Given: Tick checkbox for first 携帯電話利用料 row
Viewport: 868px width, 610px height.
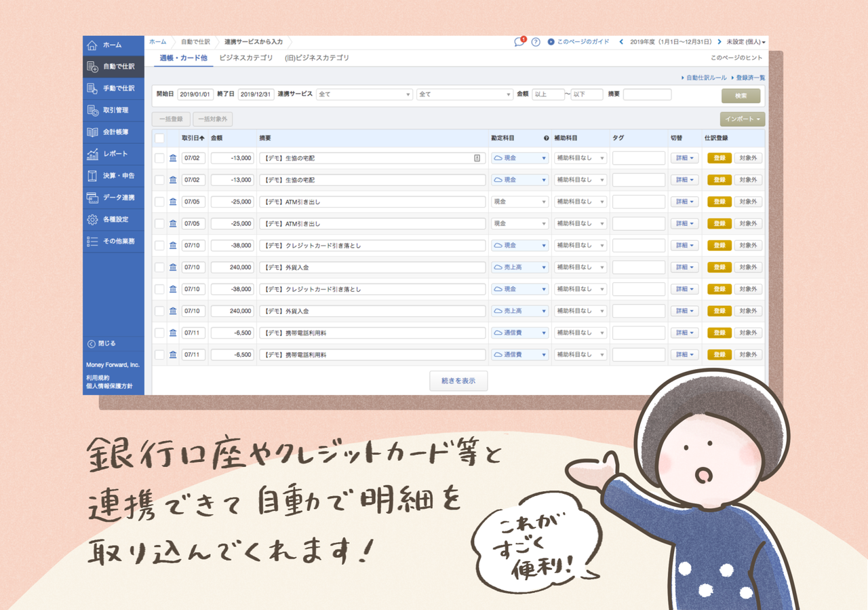Looking at the screenshot, I should click(x=159, y=332).
